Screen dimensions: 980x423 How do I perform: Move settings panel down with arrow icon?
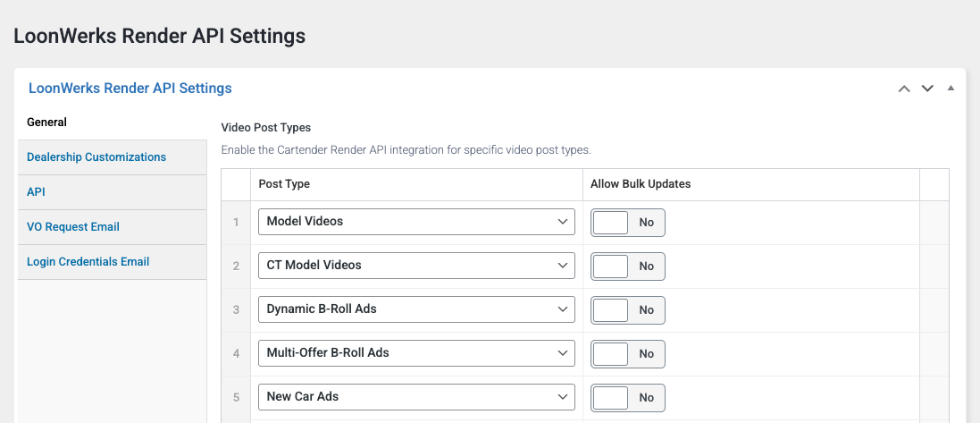(927, 89)
